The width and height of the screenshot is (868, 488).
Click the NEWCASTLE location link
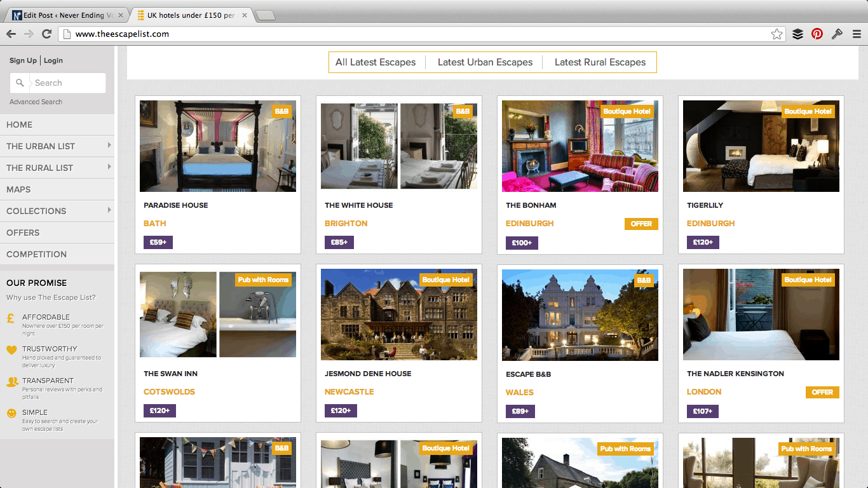[x=349, y=392]
